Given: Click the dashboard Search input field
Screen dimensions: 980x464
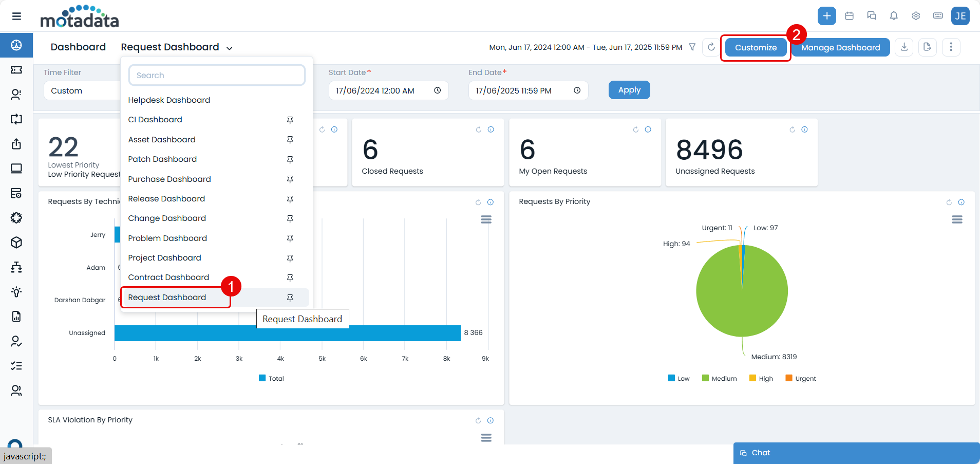Looking at the screenshot, I should coord(217,76).
